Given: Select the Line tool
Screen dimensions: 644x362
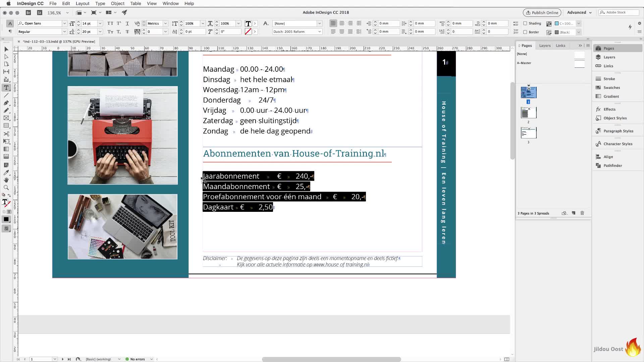Looking at the screenshot, I should tap(6, 96).
